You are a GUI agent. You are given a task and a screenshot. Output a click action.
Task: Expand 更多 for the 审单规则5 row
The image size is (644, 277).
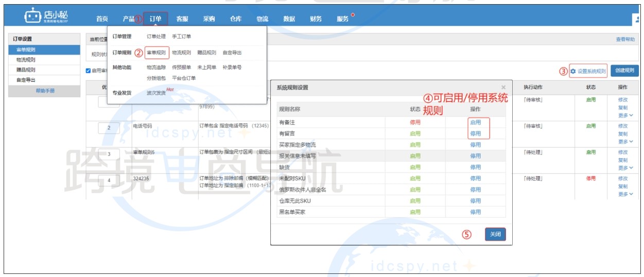pyautogui.click(x=625, y=168)
